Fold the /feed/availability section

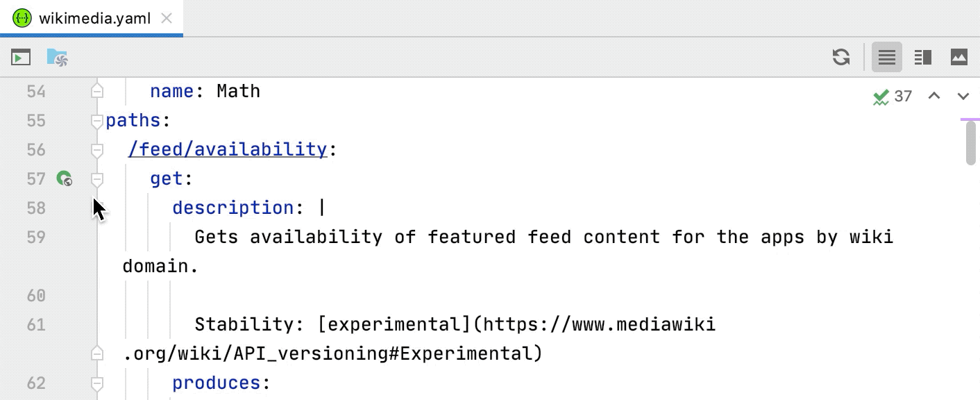(x=96, y=149)
